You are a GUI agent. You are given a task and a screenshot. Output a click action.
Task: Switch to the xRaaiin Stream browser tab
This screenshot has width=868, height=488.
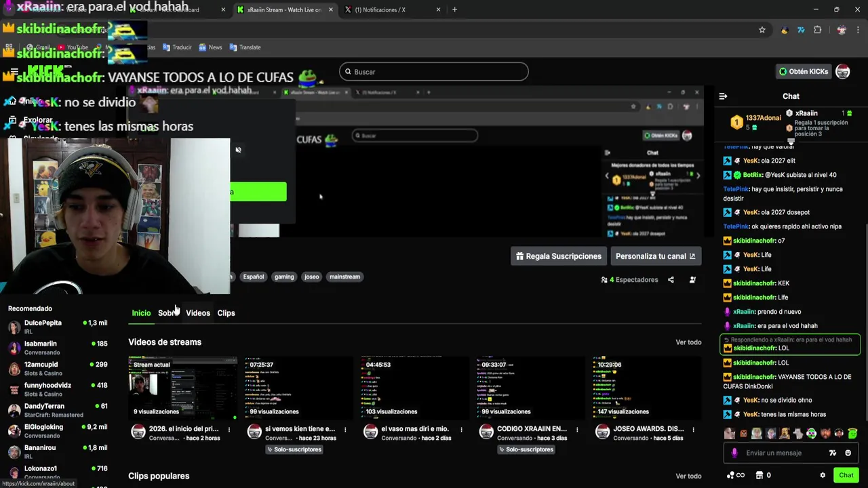[285, 9]
